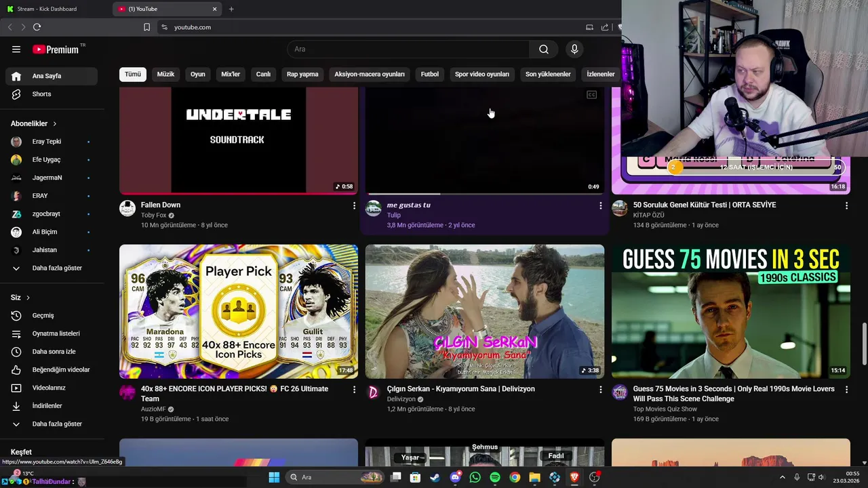Select the Canlı filter chip

point(263,74)
